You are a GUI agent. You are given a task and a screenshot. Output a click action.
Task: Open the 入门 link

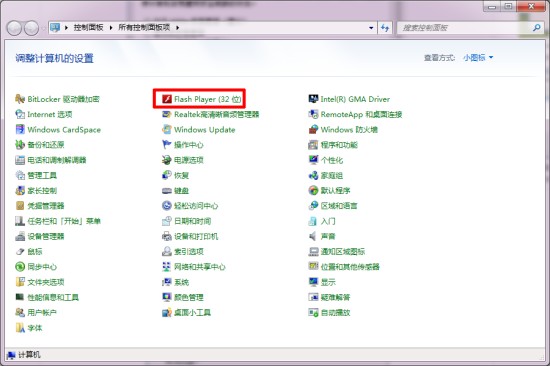pyautogui.click(x=328, y=221)
